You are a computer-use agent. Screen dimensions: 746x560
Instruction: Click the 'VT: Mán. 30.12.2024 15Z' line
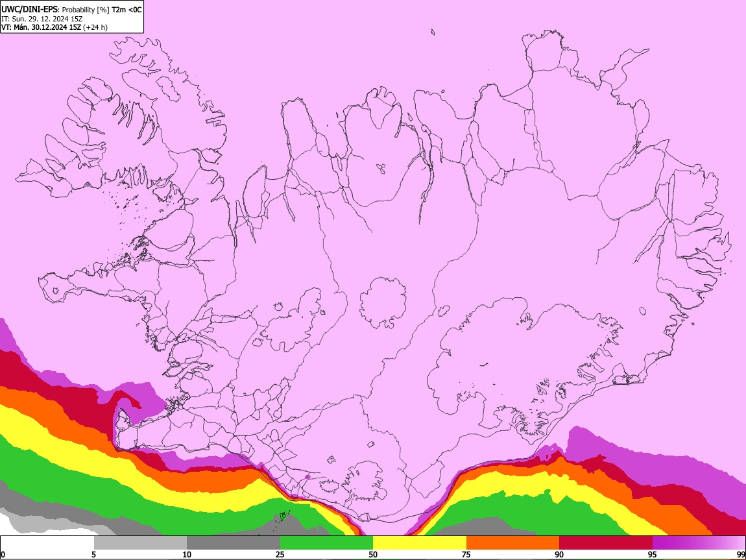(41, 27)
